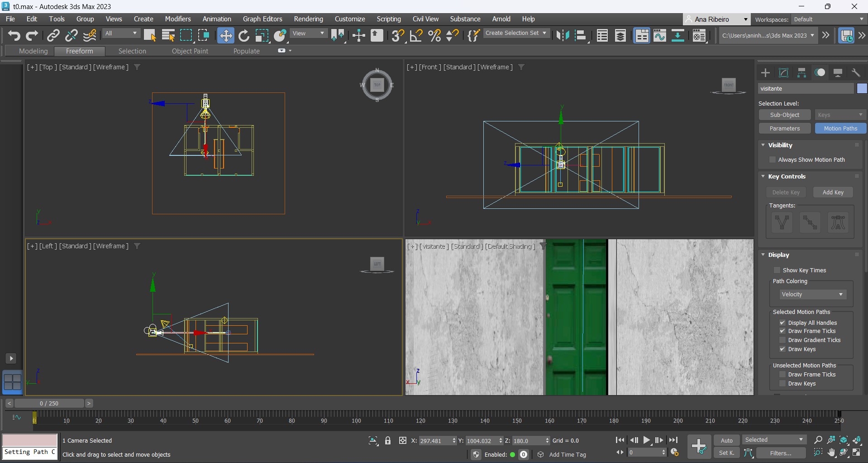The height and width of the screenshot is (463, 868).
Task: Open the Graph Editors menu
Action: (262, 19)
